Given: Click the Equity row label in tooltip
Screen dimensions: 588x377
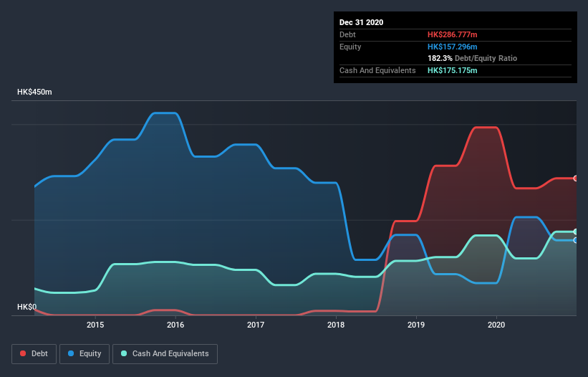Looking at the screenshot, I should [350, 47].
